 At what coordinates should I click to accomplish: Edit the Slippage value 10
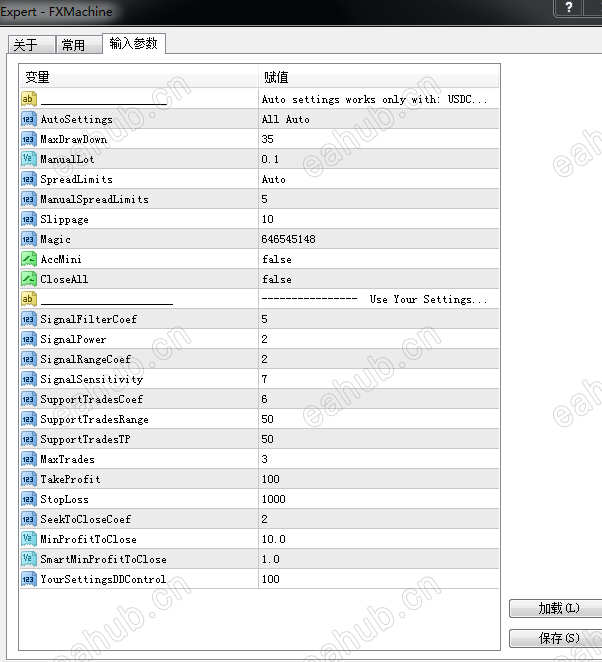coord(378,219)
